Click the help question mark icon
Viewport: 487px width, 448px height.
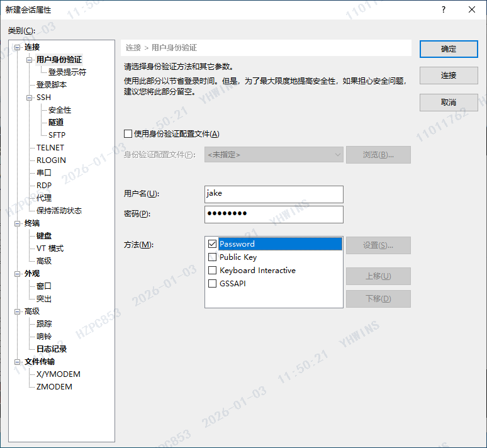click(443, 9)
